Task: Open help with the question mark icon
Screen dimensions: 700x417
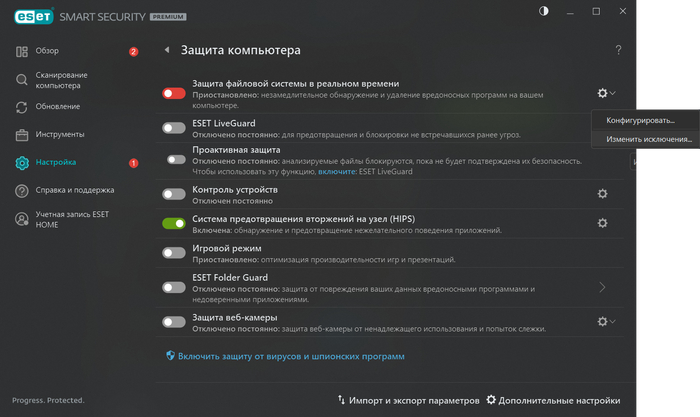Action: 618,50
